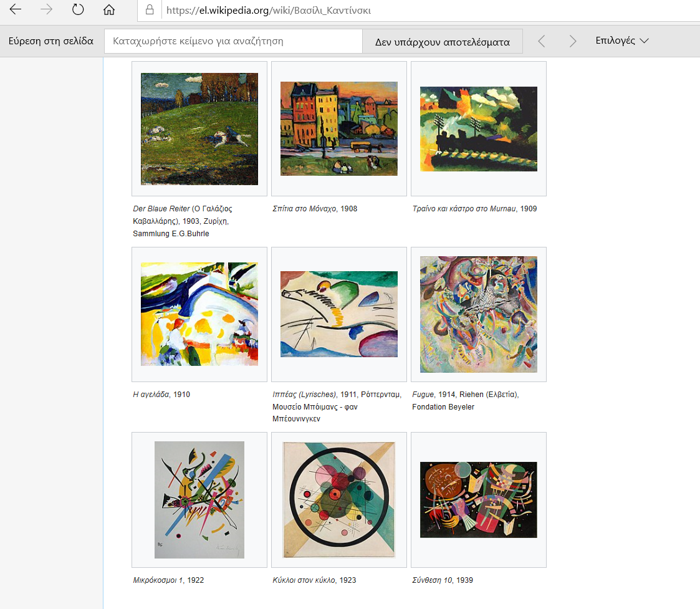This screenshot has height=609, width=700.
Task: Click the 'Sammlung E.G.Buhrle' caption text
Action: [x=171, y=234]
